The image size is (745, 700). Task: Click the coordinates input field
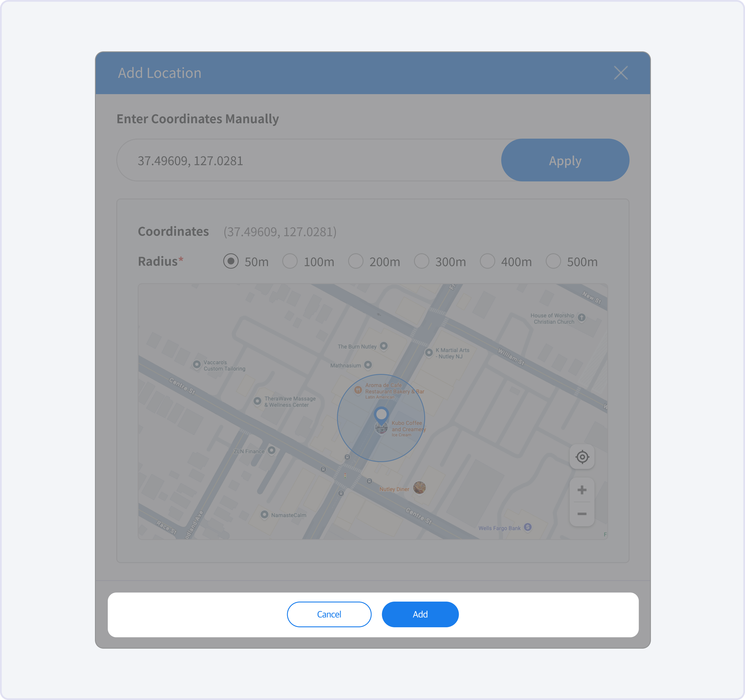[307, 161]
